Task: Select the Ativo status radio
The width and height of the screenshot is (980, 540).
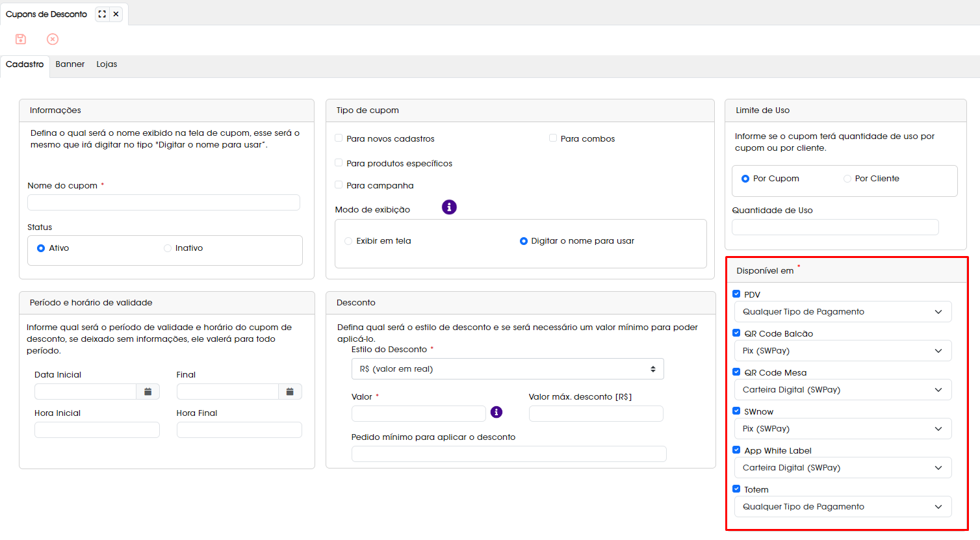Action: pos(41,248)
